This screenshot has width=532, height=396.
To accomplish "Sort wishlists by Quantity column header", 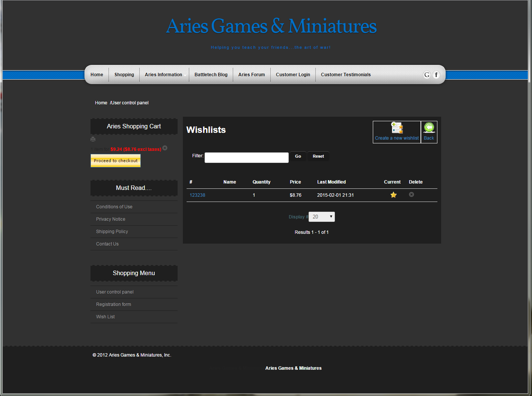I will 262,182.
